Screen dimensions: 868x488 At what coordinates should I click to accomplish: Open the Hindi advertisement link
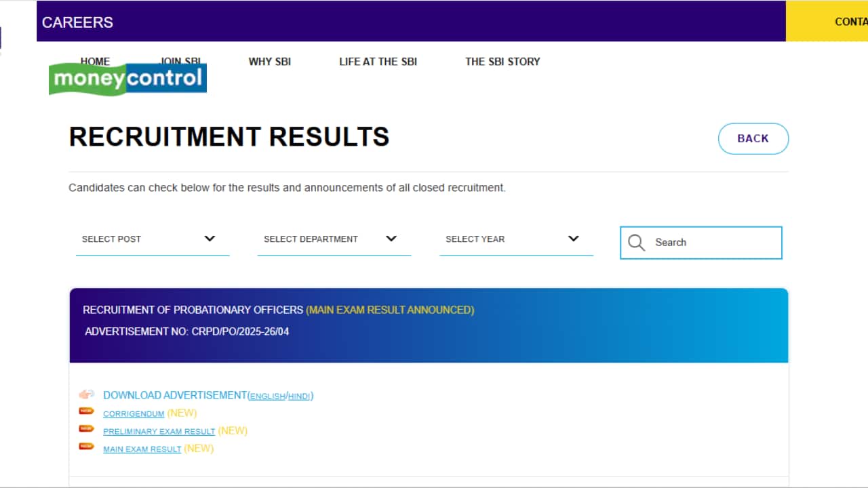click(x=299, y=396)
